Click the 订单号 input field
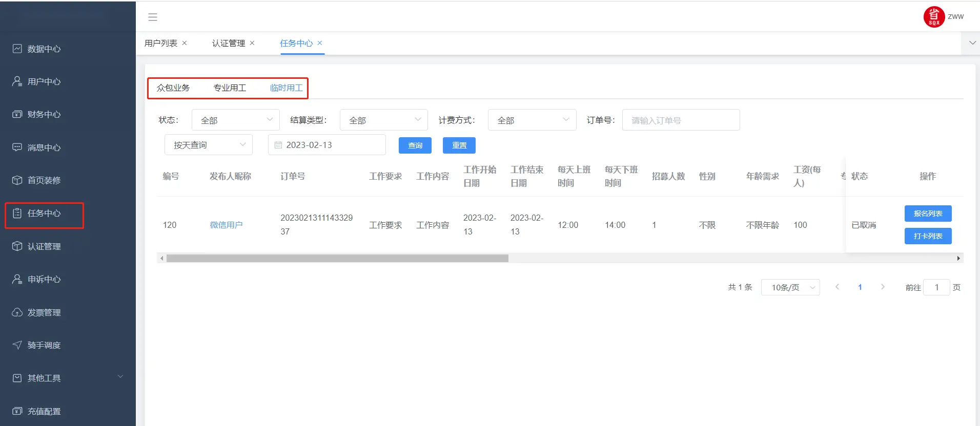This screenshot has width=980, height=426. click(681, 120)
